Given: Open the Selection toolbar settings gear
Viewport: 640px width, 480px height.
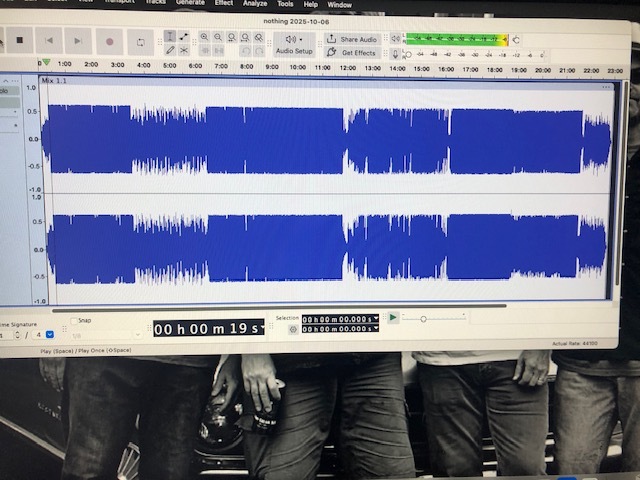Looking at the screenshot, I should (293, 329).
